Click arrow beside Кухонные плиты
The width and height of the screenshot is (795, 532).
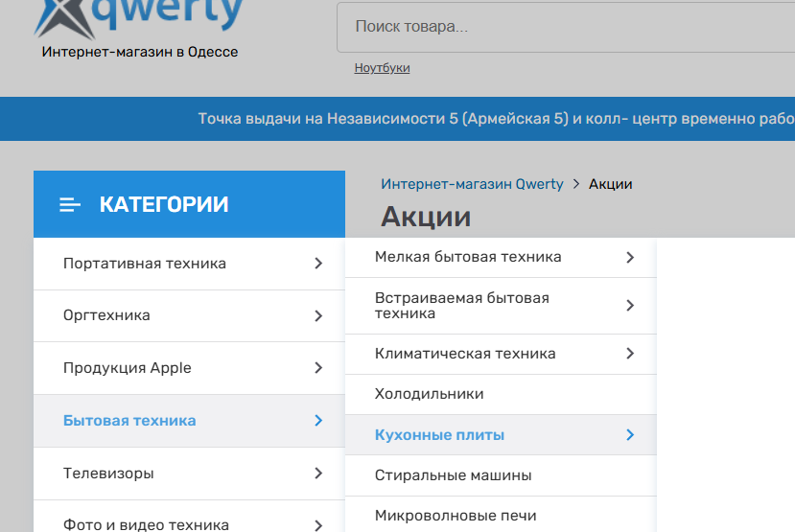pos(630,435)
